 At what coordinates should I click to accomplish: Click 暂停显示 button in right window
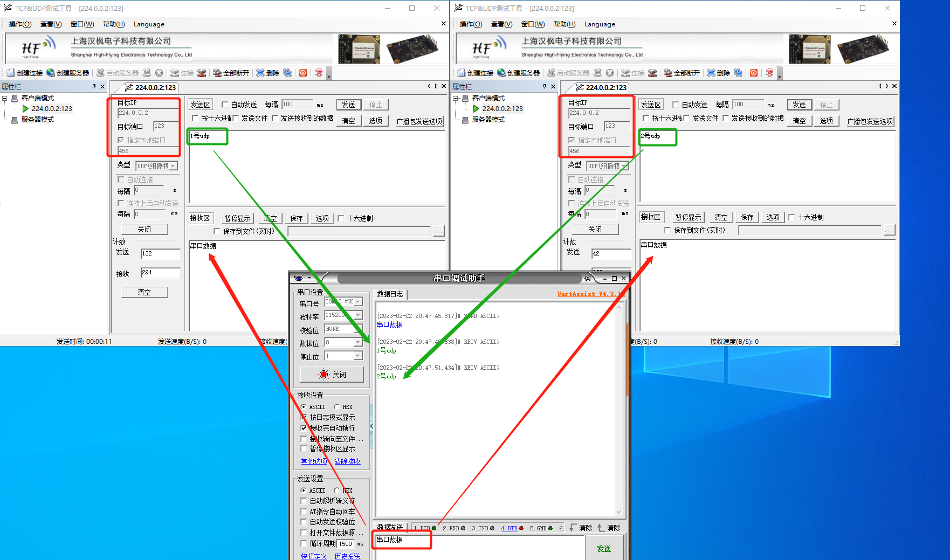(x=688, y=217)
